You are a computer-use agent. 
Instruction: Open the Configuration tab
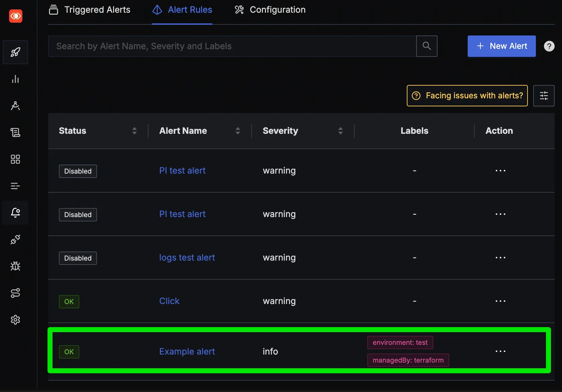coord(270,10)
